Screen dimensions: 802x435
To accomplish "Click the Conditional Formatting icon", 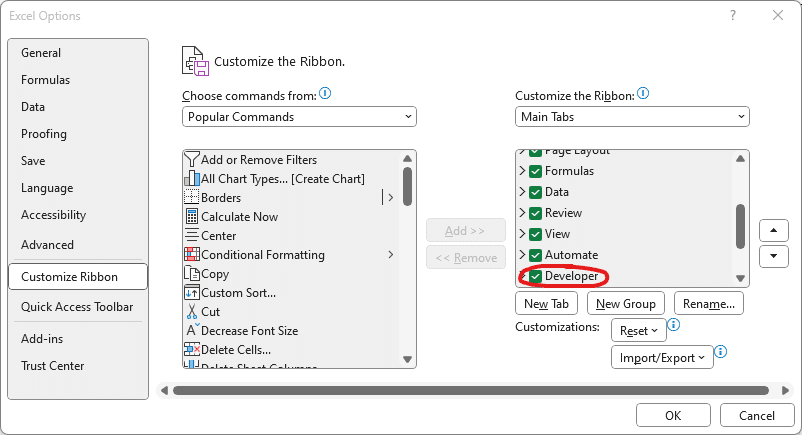I will point(193,255).
